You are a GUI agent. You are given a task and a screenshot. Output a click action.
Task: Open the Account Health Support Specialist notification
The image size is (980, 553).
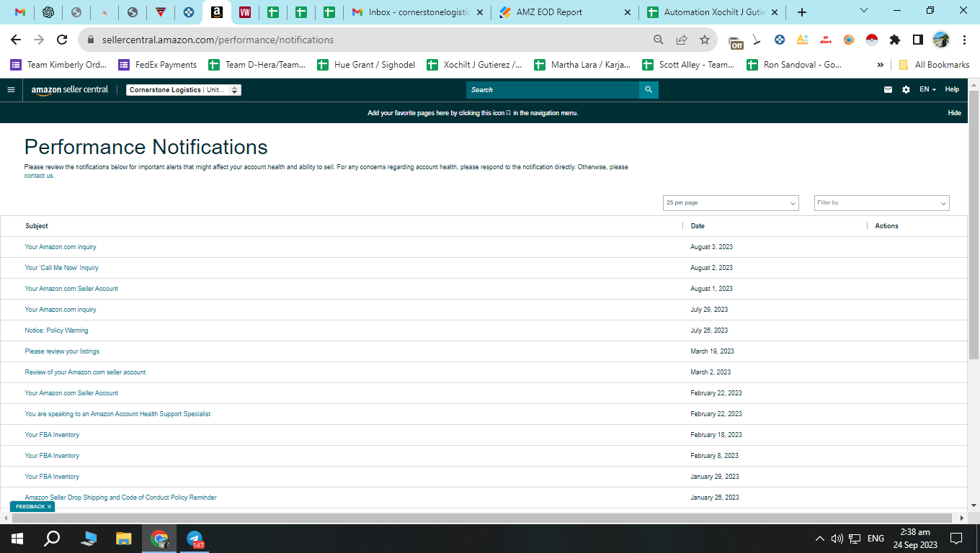tap(117, 414)
